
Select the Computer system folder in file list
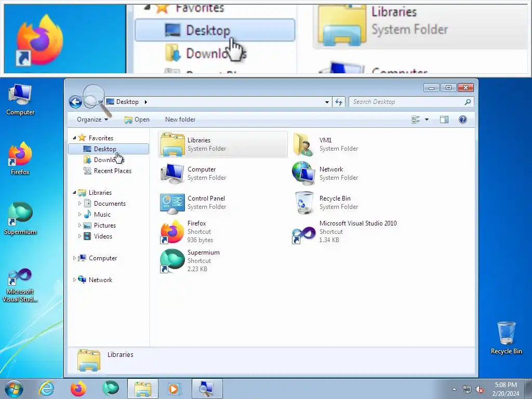(193, 174)
